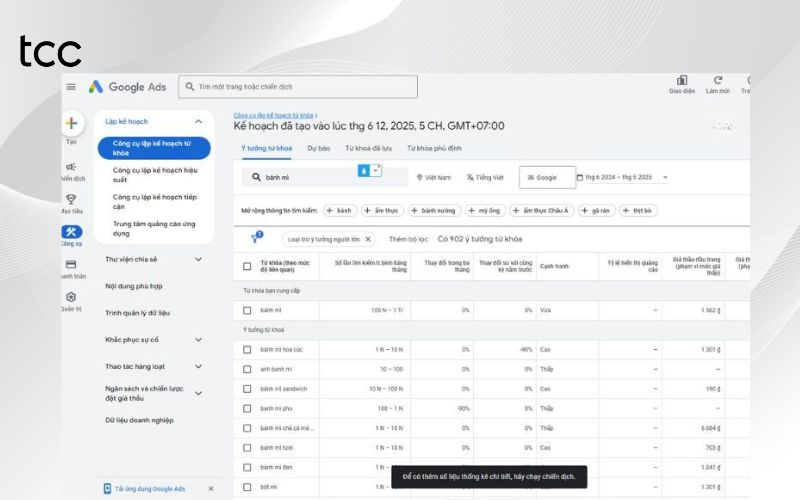The height and width of the screenshot is (500, 800).
Task: Collapse the Lập kế hoạch section
Action: (198, 121)
